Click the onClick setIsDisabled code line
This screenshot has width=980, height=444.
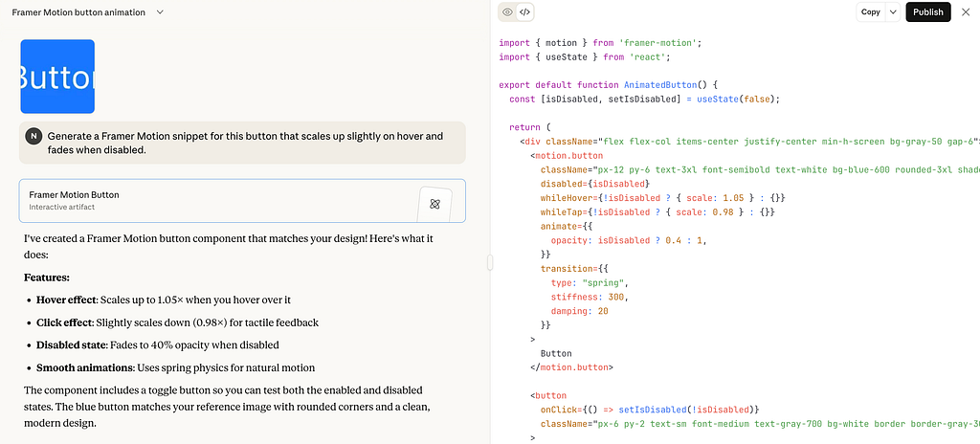pyautogui.click(x=649, y=409)
